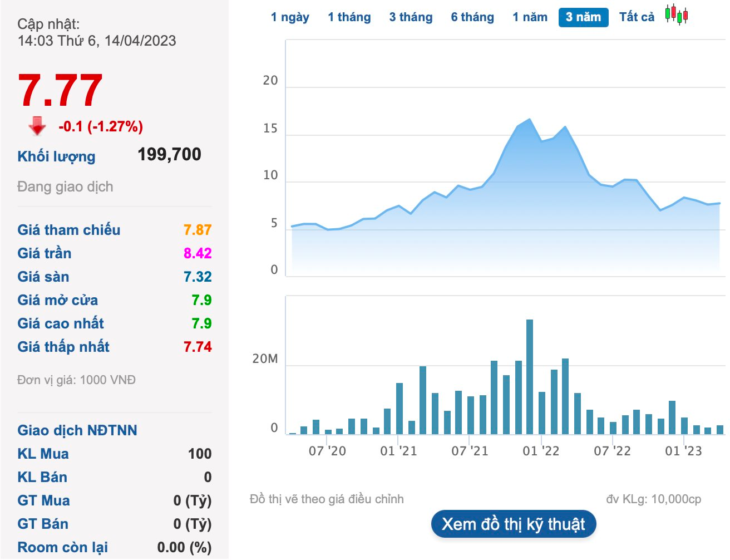Click the 'Giá mở cửa' label
Image resolution: width=730 pixels, height=560 pixels.
[58, 300]
